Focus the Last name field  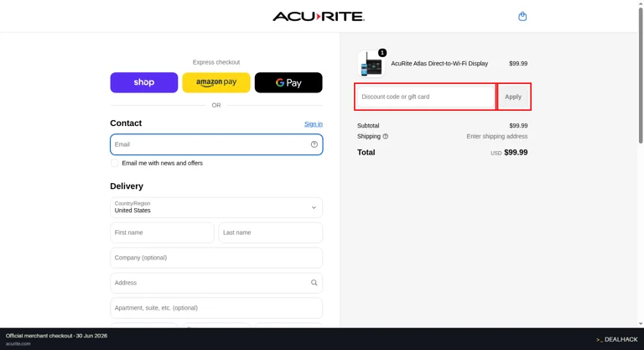pos(270,232)
